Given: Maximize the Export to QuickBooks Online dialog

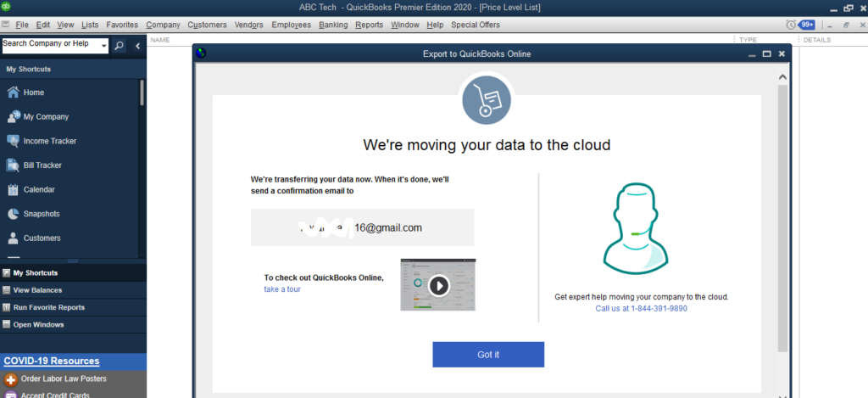Looking at the screenshot, I should (x=766, y=53).
